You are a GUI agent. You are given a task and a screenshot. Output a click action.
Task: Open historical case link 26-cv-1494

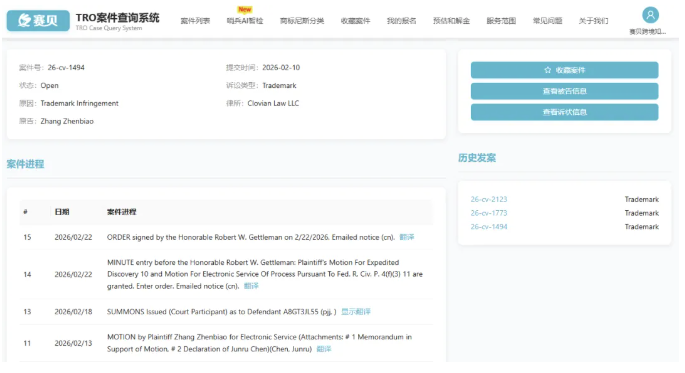[489, 226]
